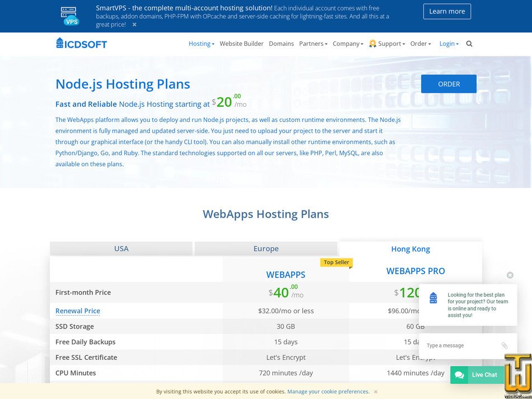The image size is (532, 399).
Task: Click the medal icon beside Support
Action: (372, 43)
